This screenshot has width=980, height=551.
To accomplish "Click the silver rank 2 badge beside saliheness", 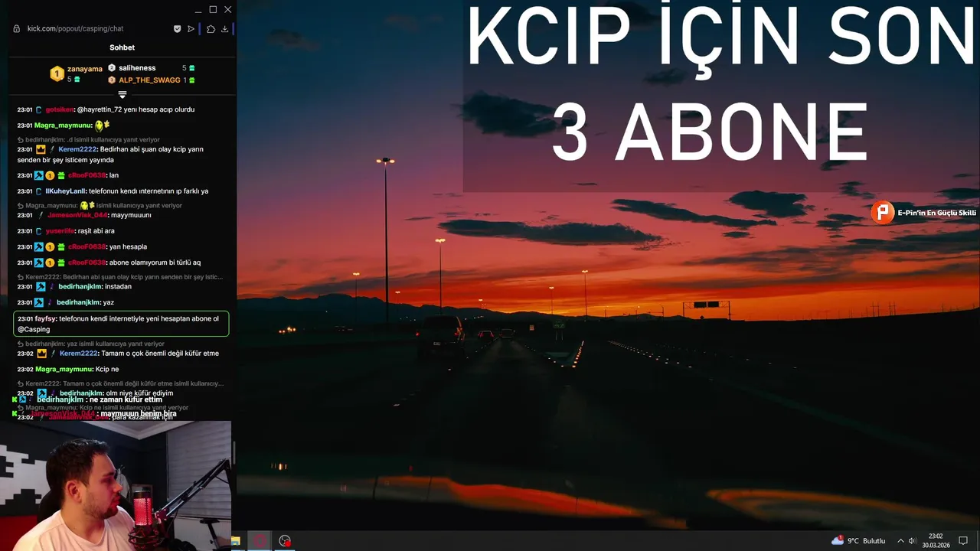I will pos(112,68).
